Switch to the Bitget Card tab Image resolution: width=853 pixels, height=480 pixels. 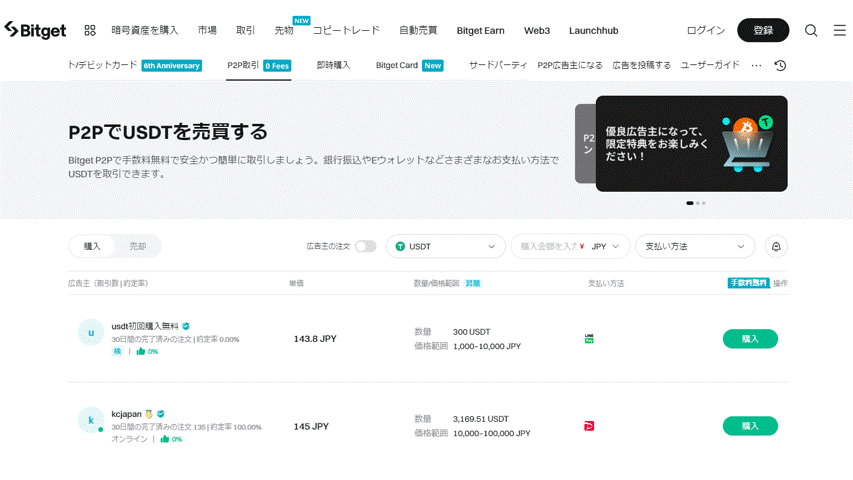pyautogui.click(x=397, y=65)
